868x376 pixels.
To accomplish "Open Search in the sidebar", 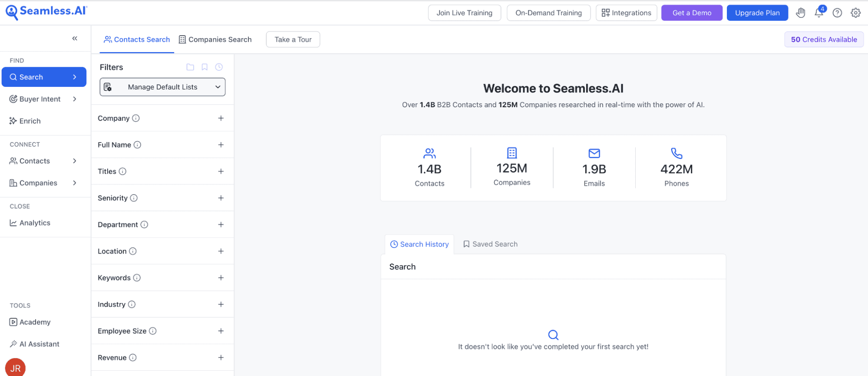I will pos(44,77).
